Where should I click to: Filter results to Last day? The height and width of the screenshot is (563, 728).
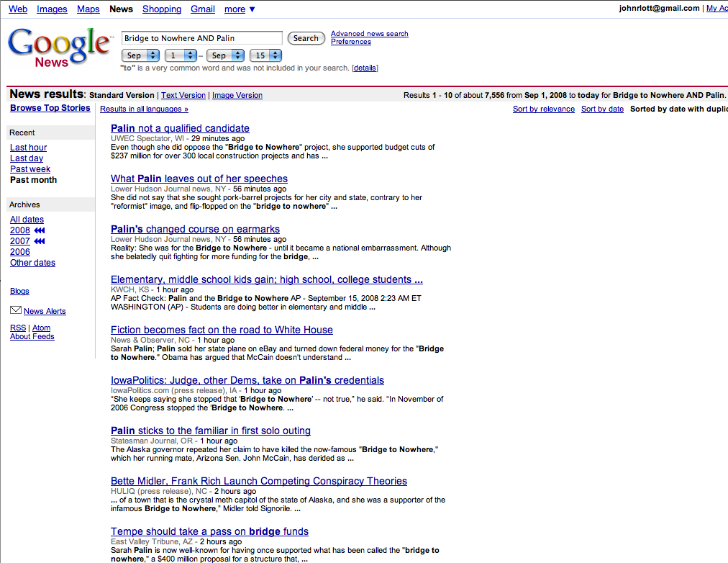click(x=27, y=158)
